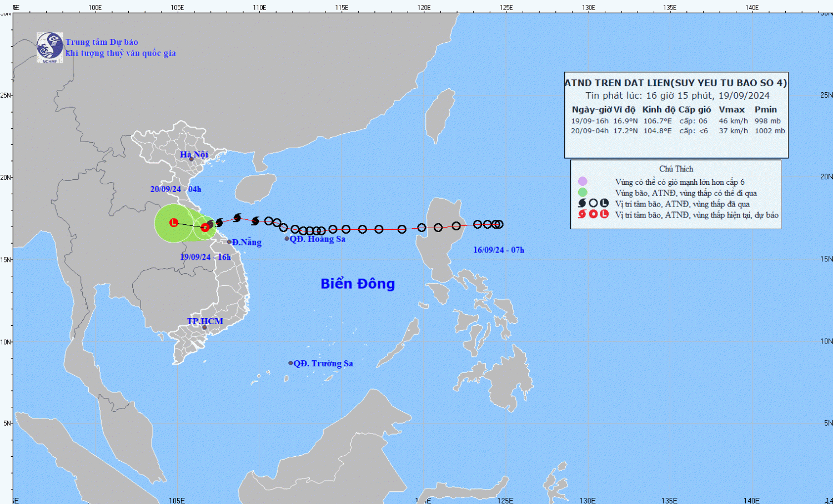
Task: Pick the green storm-path zone swatch in legend
Action: (583, 193)
